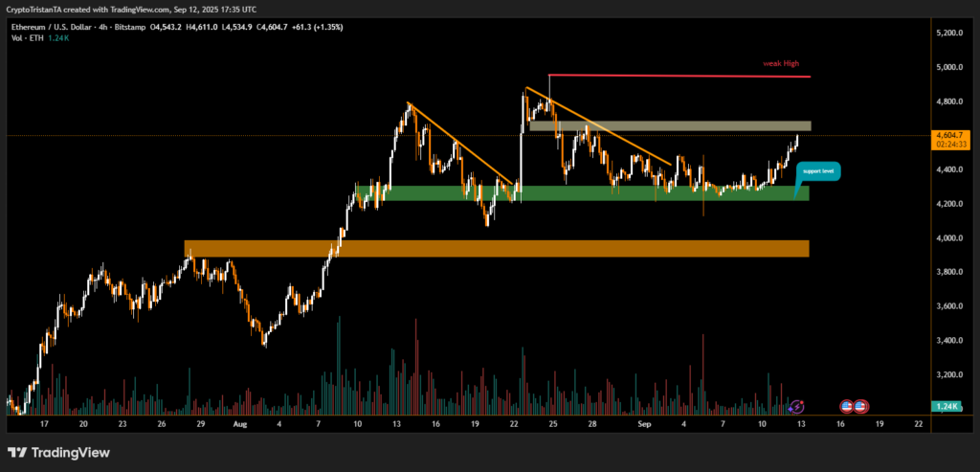
Task: Open the purple lightning event icon
Action: coord(796,407)
